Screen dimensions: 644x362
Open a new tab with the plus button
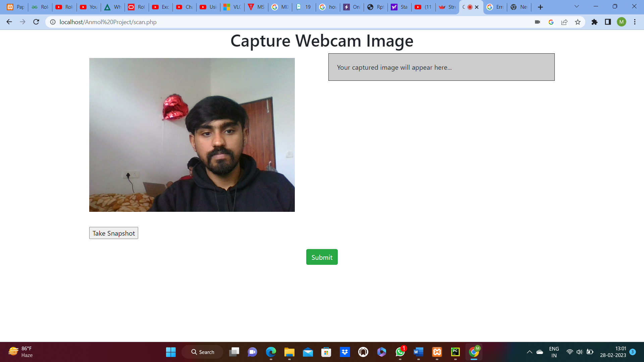(541, 7)
